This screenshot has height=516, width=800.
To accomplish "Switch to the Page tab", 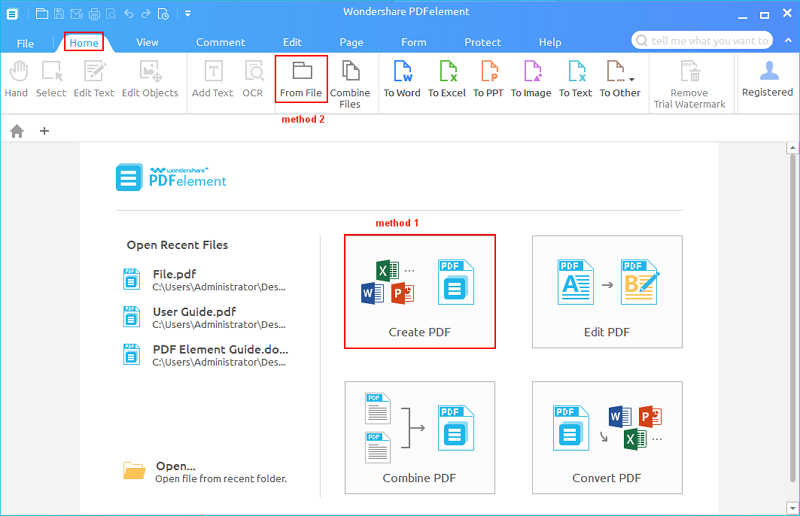I will (352, 42).
